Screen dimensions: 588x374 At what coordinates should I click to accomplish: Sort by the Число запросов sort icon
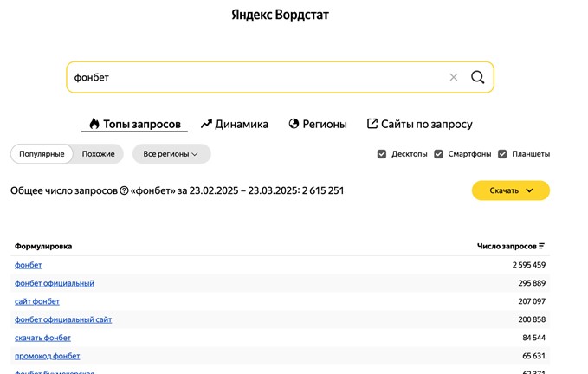click(541, 246)
